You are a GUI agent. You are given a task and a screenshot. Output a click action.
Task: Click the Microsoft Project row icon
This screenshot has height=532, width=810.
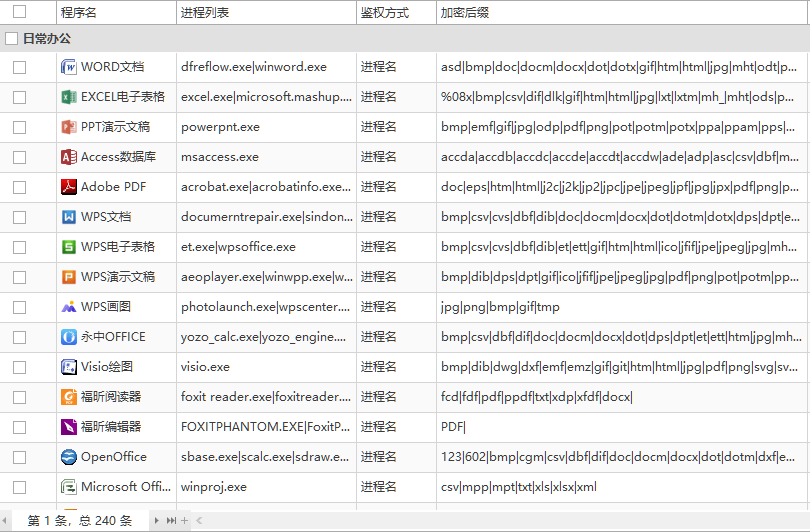[x=69, y=487]
